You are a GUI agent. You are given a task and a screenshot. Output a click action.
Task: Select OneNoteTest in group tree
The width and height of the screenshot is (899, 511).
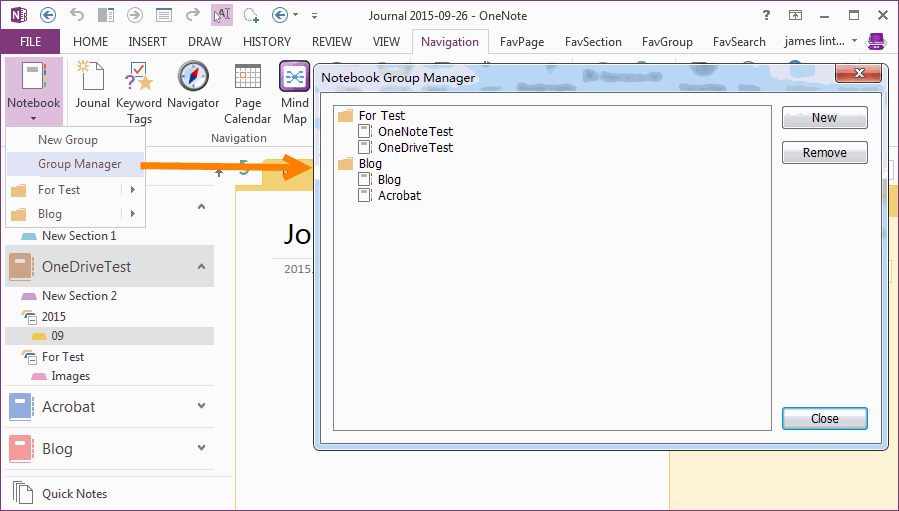click(x=415, y=131)
